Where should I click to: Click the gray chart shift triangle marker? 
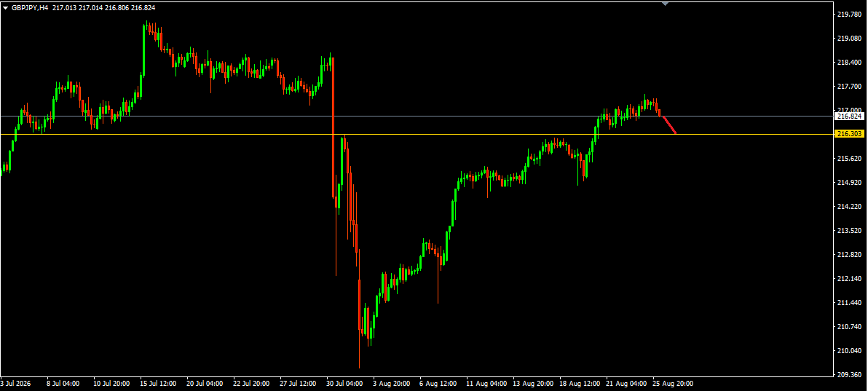[665, 4]
